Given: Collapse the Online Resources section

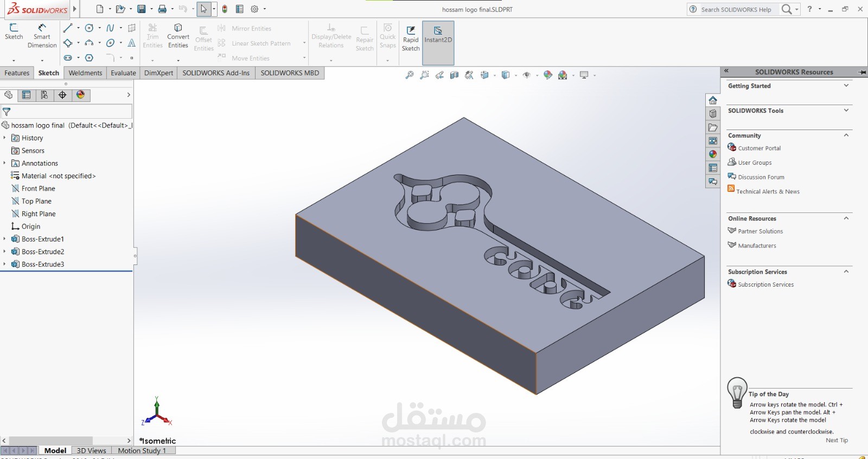Looking at the screenshot, I should click(846, 218).
